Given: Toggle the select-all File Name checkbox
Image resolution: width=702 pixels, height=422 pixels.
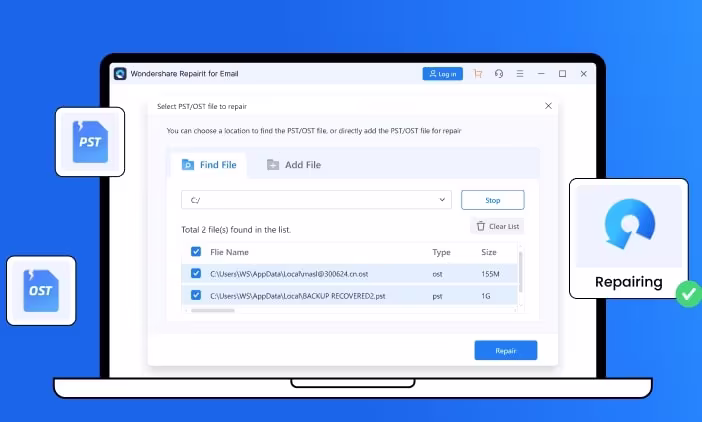Looking at the screenshot, I should click(196, 251).
